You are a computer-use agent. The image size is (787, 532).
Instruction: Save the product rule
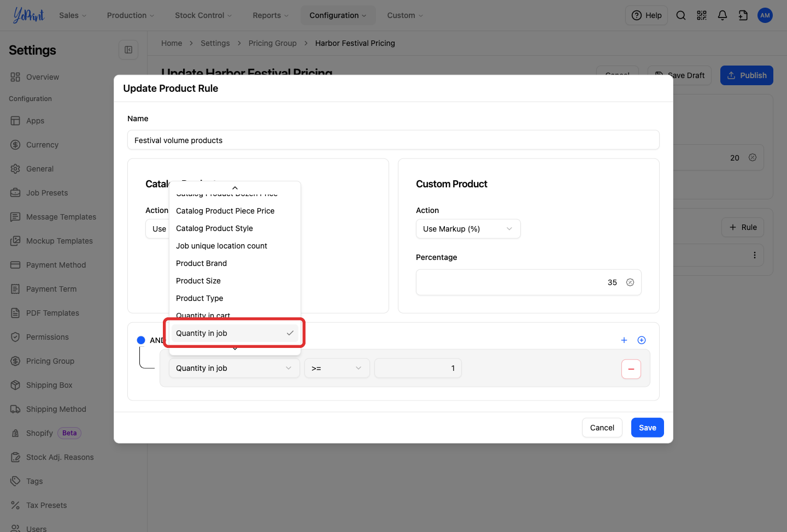click(648, 428)
